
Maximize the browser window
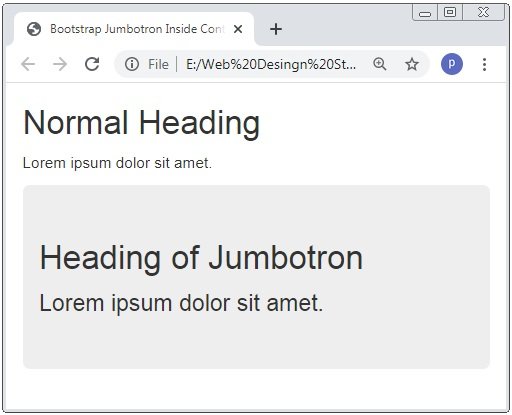[x=450, y=13]
